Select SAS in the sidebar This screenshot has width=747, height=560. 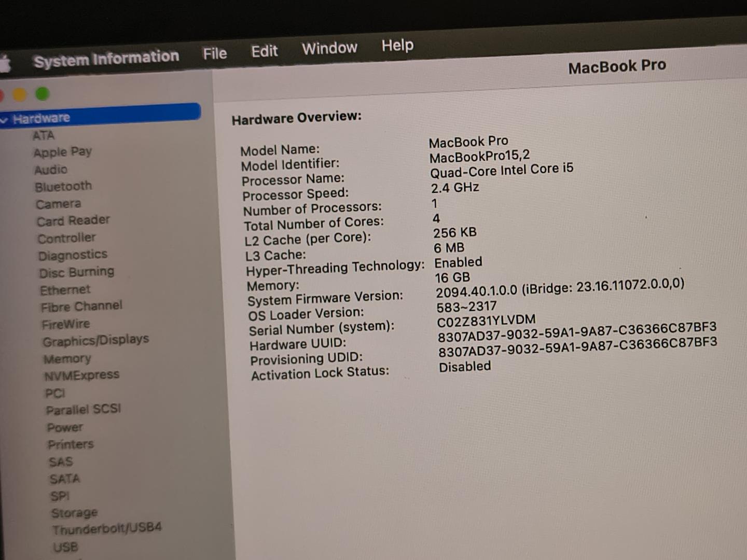coord(61,462)
